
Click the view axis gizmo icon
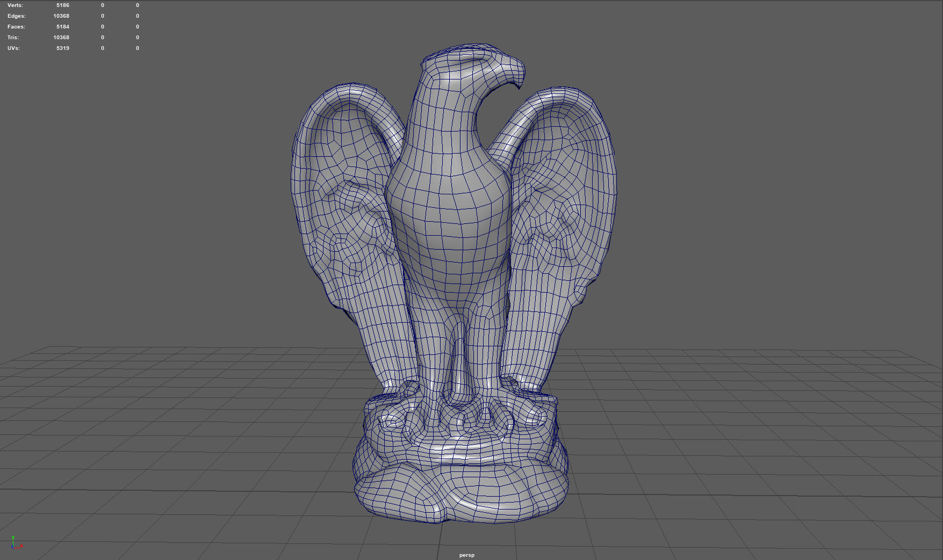click(x=16, y=543)
